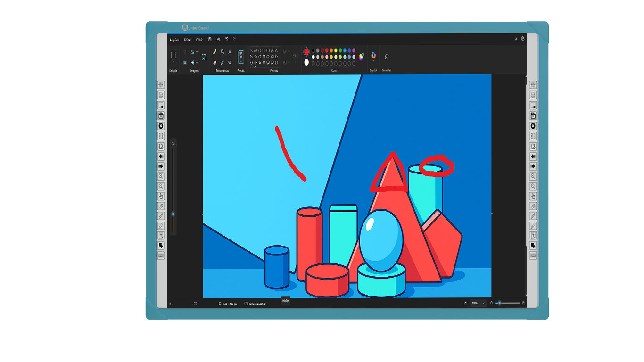Open the Camadas layers panel
The height and width of the screenshot is (362, 644).
(387, 57)
